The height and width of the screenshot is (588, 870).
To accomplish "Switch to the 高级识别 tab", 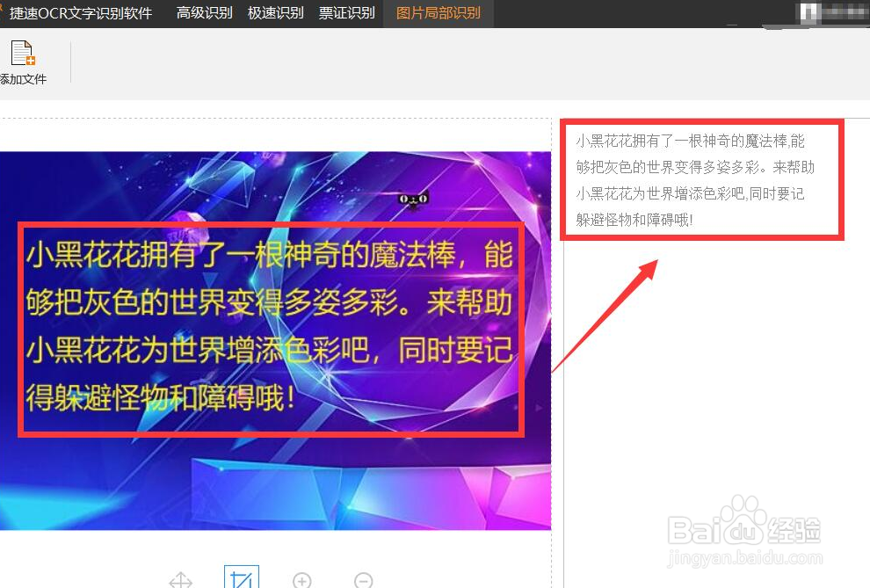I will click(204, 13).
